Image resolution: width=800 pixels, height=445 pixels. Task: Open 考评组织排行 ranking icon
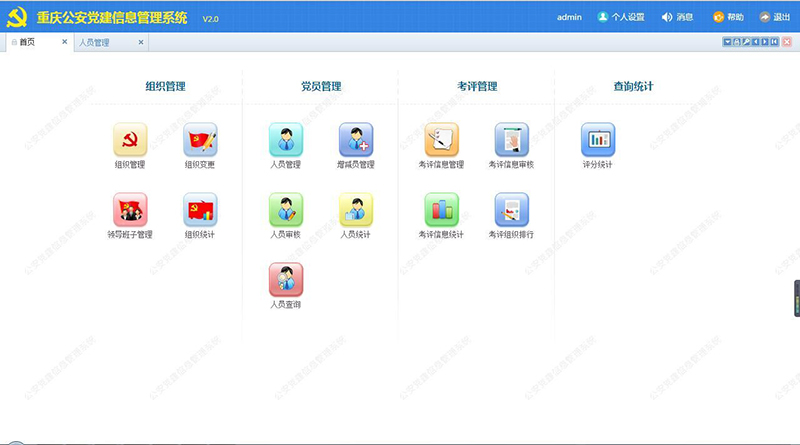point(511,210)
